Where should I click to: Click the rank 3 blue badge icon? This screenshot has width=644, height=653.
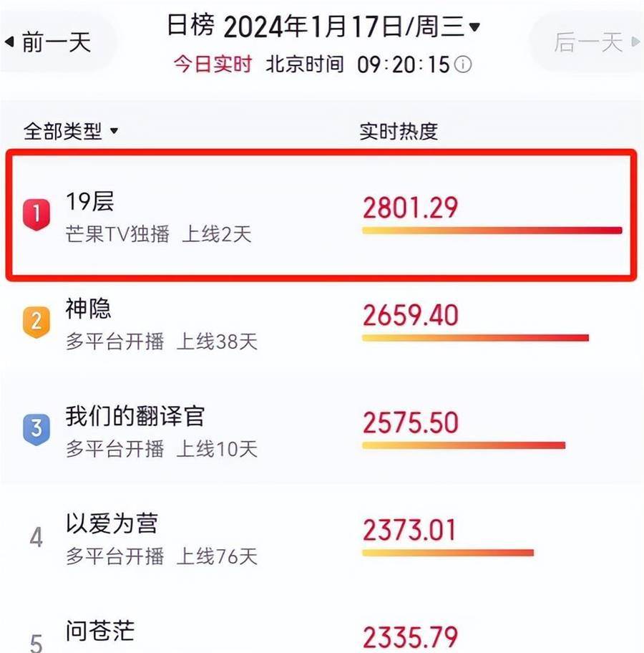pyautogui.click(x=36, y=430)
